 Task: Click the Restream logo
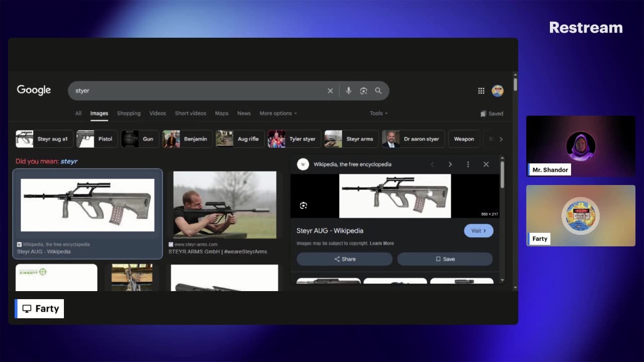click(586, 28)
